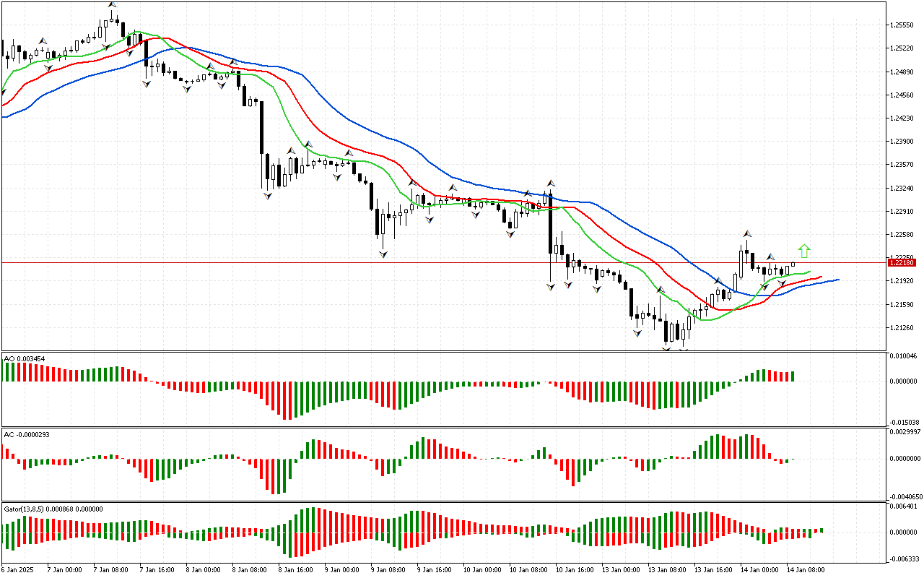Viewport: 924px width, 578px height.
Task: Click the AC scale value -0.0040650
Action: (905, 496)
